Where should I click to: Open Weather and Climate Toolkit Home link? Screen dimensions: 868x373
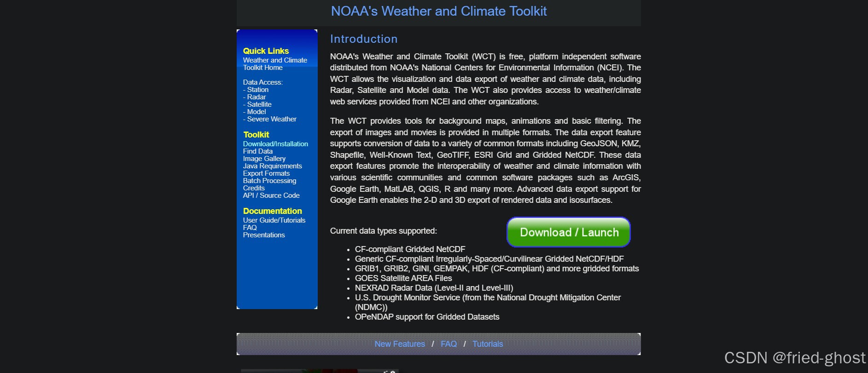click(x=275, y=64)
